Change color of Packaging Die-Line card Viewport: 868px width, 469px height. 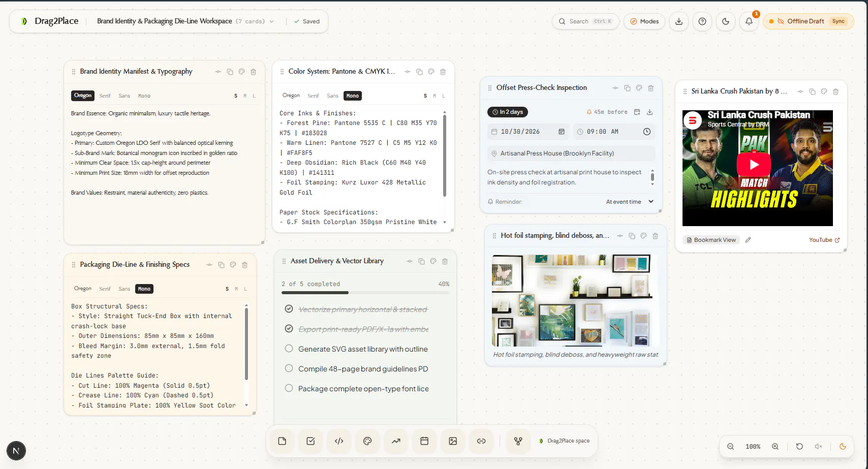point(233,265)
